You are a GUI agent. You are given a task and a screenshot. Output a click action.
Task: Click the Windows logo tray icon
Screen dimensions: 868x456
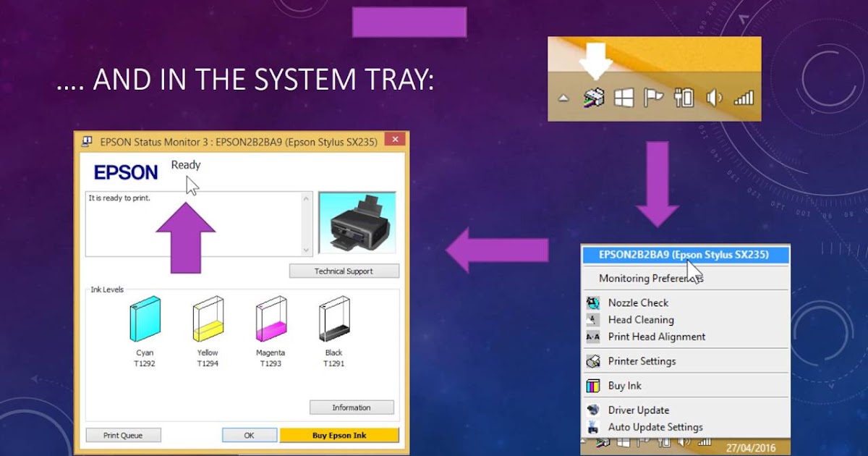coord(624,98)
